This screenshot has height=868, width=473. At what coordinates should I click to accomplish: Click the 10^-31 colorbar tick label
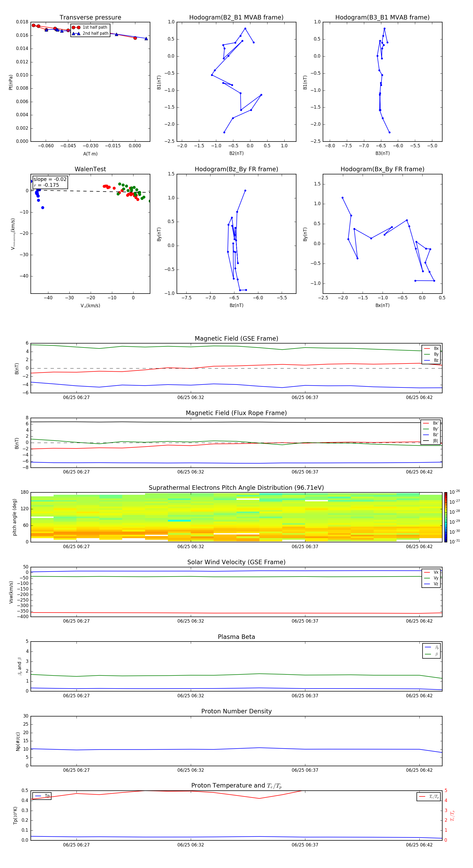pyautogui.click(x=455, y=542)
